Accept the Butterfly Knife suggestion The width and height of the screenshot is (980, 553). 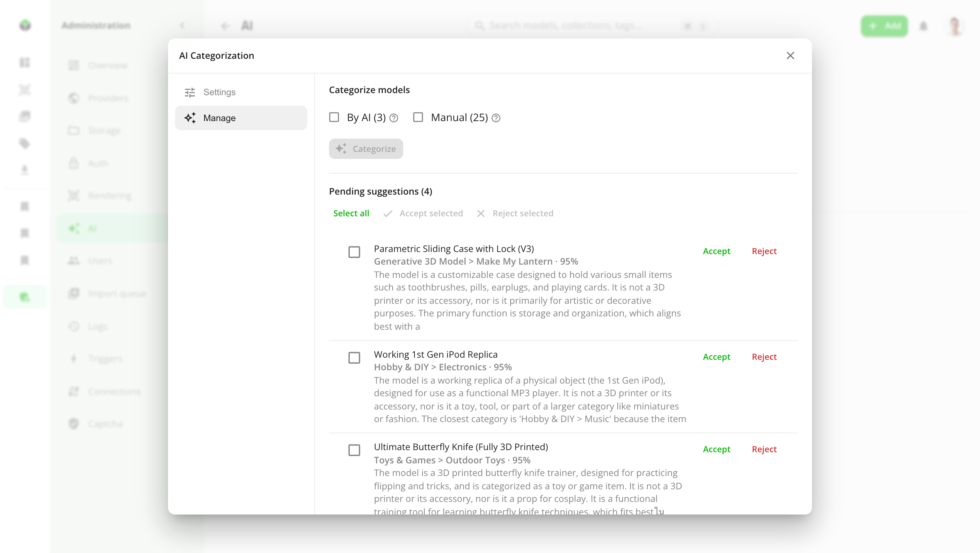(716, 449)
